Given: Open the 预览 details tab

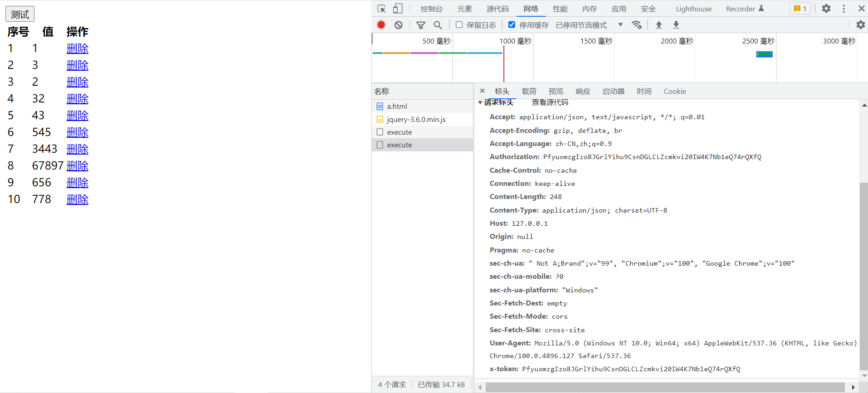Looking at the screenshot, I should [x=556, y=91].
